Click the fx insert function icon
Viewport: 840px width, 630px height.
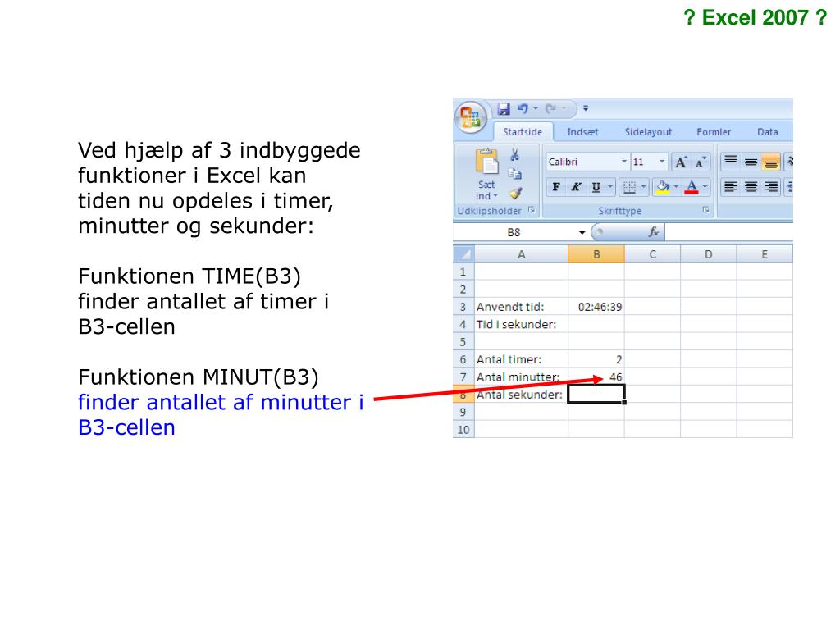(654, 232)
